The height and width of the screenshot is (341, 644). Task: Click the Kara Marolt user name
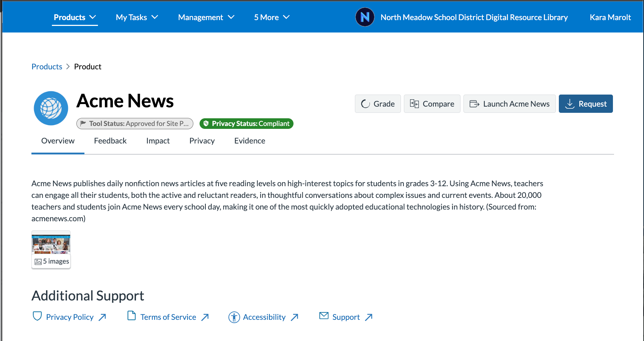click(x=610, y=17)
